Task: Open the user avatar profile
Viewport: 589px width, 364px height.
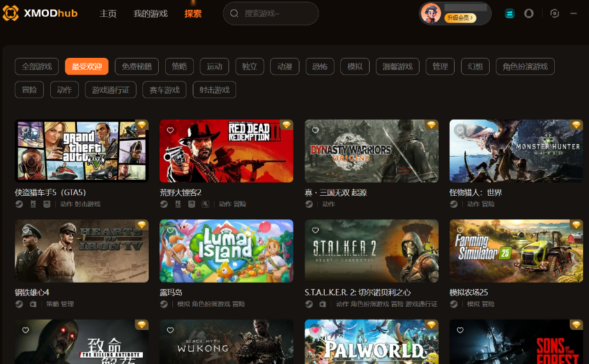Action: point(431,13)
